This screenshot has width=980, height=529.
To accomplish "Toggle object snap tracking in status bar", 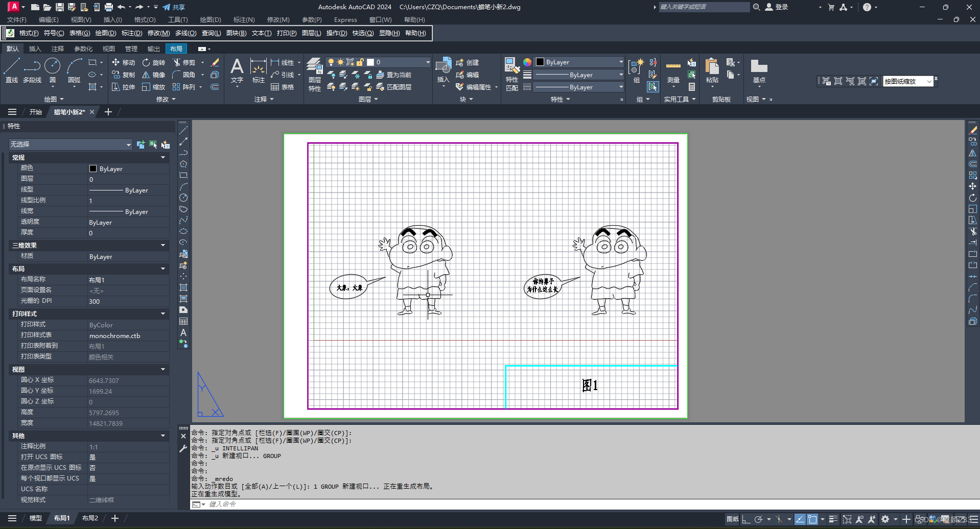I will point(800,519).
